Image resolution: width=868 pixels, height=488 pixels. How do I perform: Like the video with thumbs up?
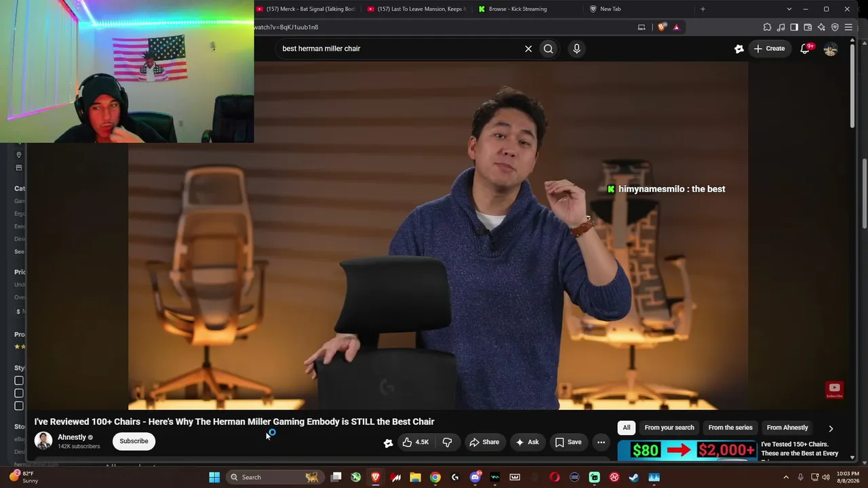[x=416, y=442]
